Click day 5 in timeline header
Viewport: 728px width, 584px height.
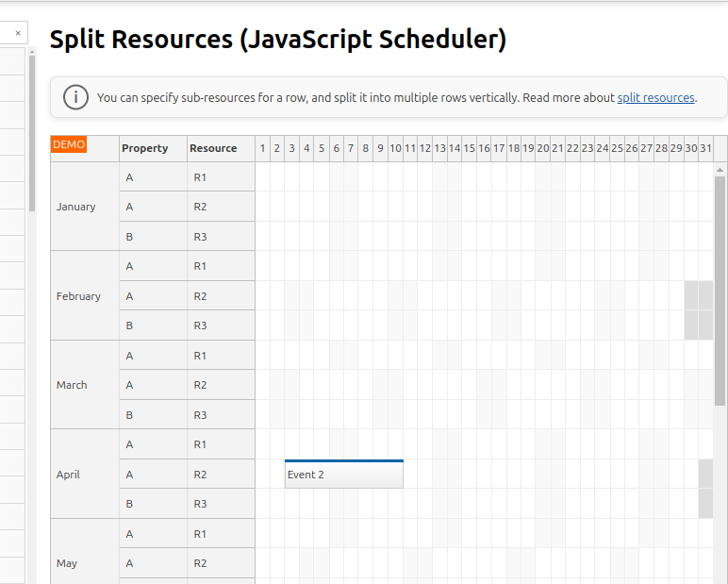322,148
